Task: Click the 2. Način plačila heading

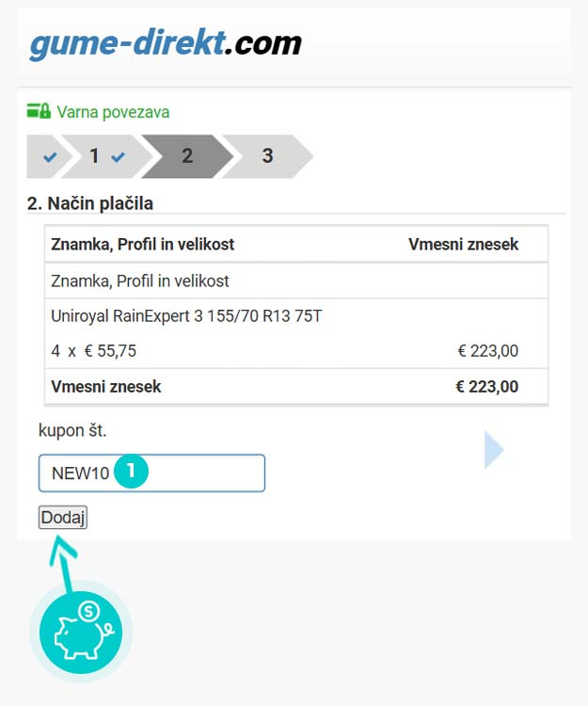Action: click(90, 202)
